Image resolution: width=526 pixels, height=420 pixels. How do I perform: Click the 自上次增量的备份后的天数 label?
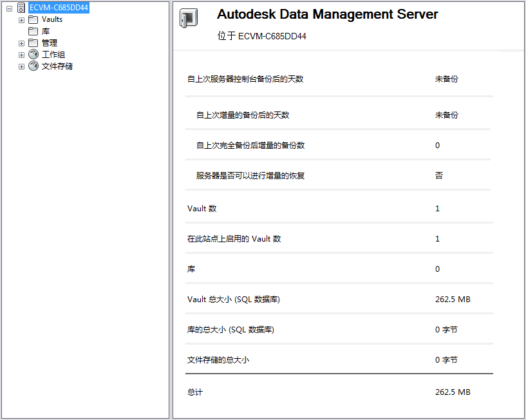click(x=243, y=115)
